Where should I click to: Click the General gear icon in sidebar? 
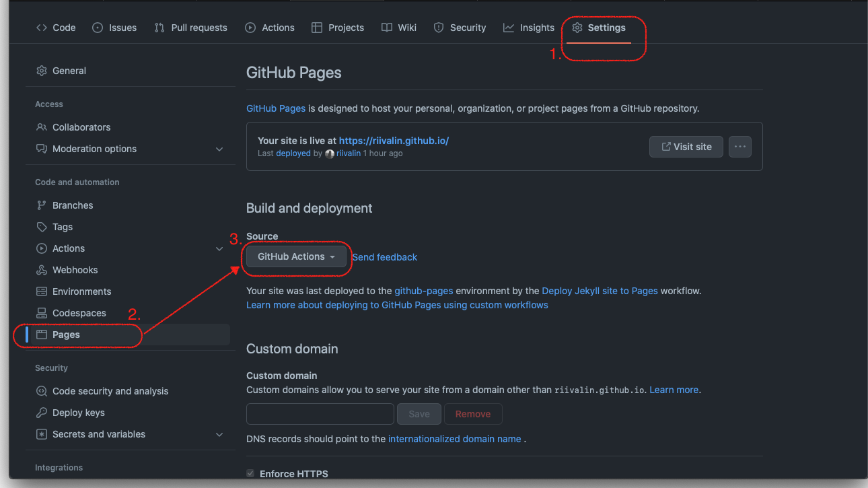(42, 71)
